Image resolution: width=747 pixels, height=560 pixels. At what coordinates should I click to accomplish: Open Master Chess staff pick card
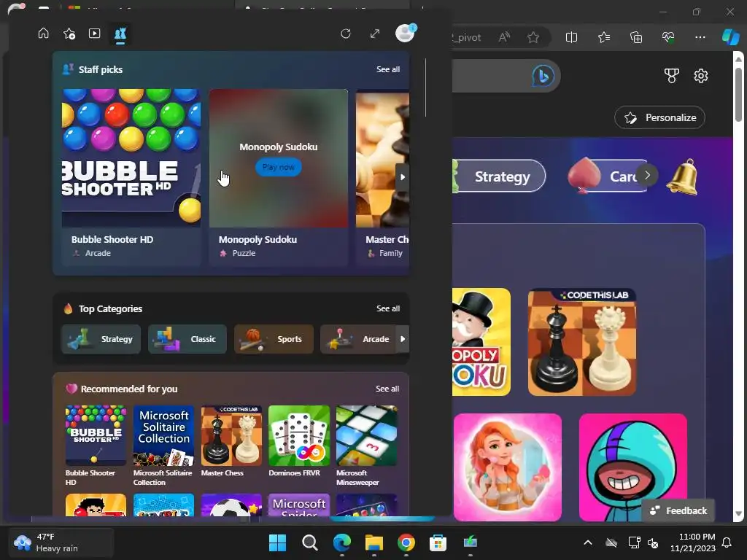pos(382,176)
